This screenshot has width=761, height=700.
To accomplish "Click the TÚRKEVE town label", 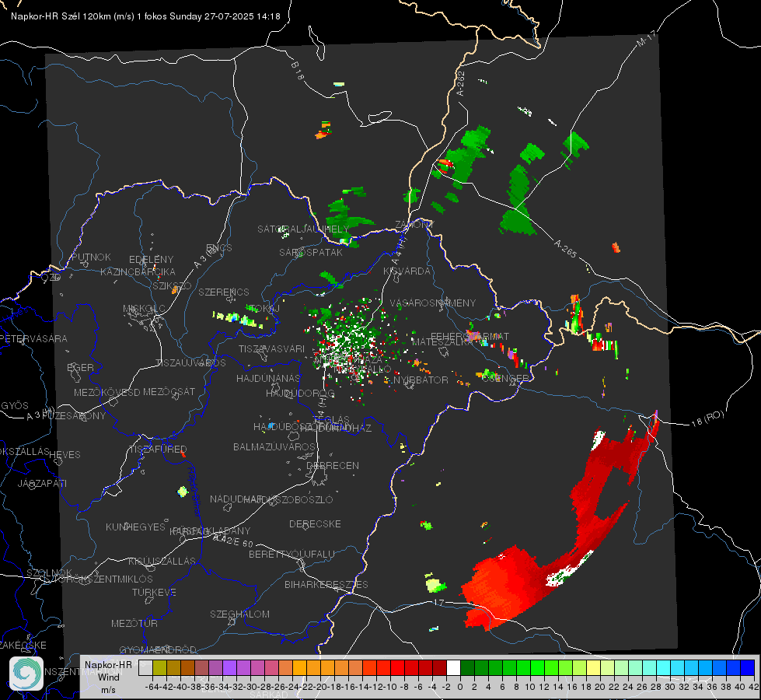I will pos(155,592).
